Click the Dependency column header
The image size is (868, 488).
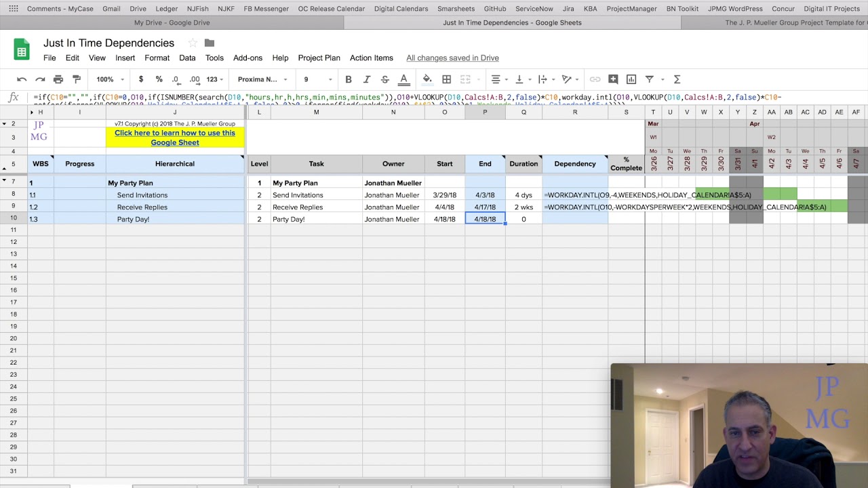pos(575,163)
